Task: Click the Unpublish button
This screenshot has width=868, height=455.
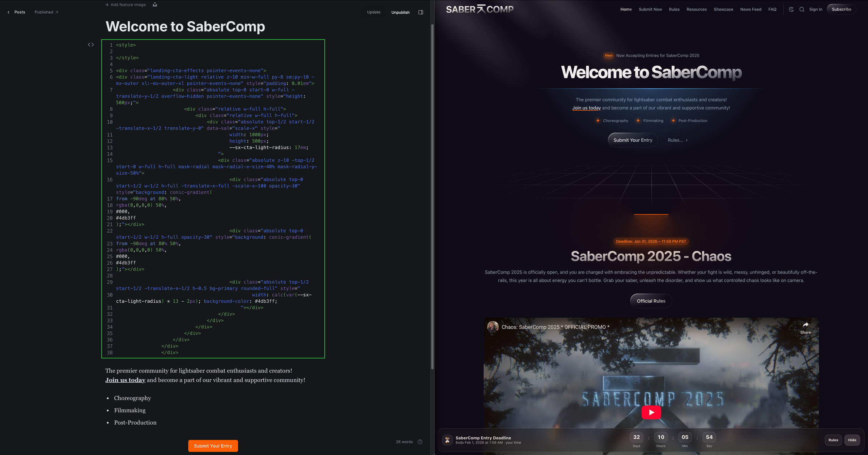Action: (400, 12)
